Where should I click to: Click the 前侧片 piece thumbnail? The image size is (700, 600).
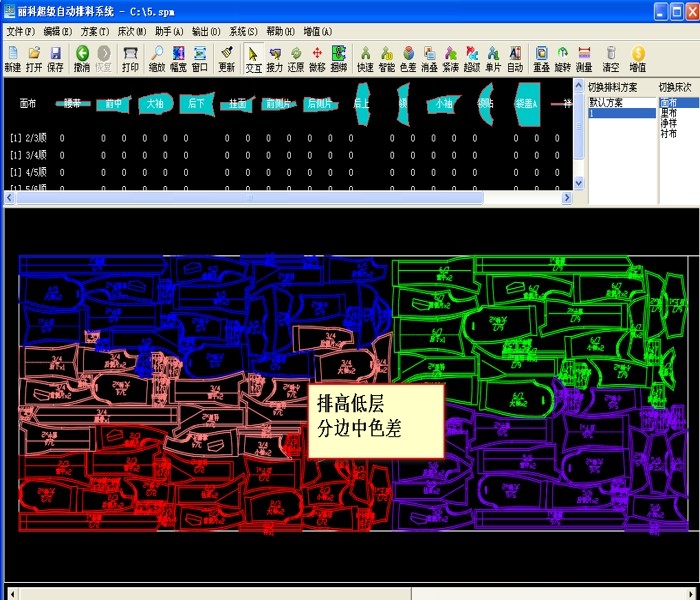coord(279,104)
